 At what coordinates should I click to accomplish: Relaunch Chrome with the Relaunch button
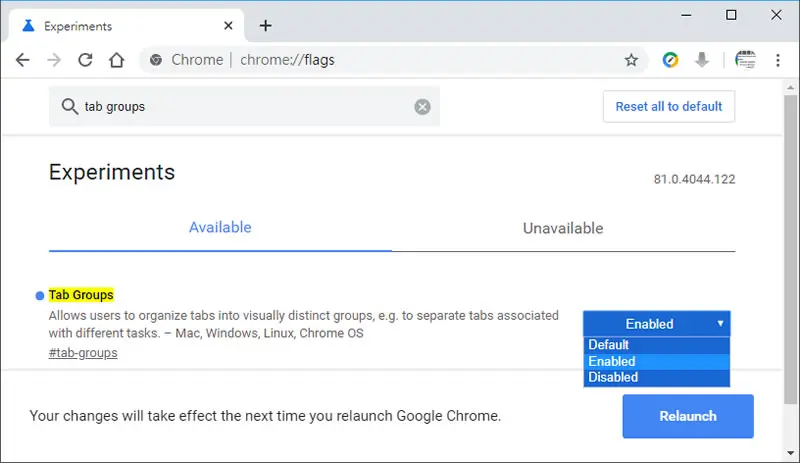pos(688,416)
